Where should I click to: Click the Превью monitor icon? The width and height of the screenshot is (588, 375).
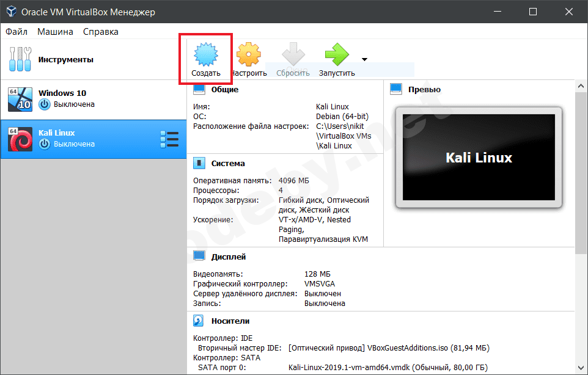(396, 89)
